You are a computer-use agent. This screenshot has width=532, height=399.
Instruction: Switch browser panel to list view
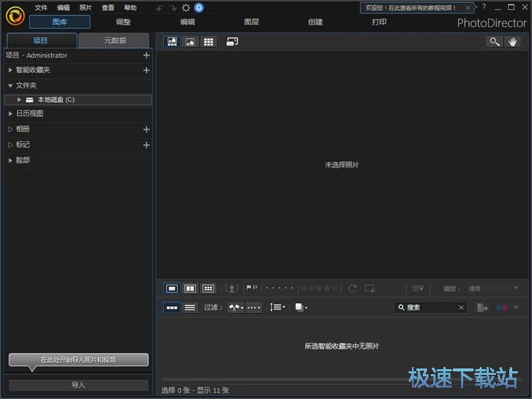[x=190, y=307]
